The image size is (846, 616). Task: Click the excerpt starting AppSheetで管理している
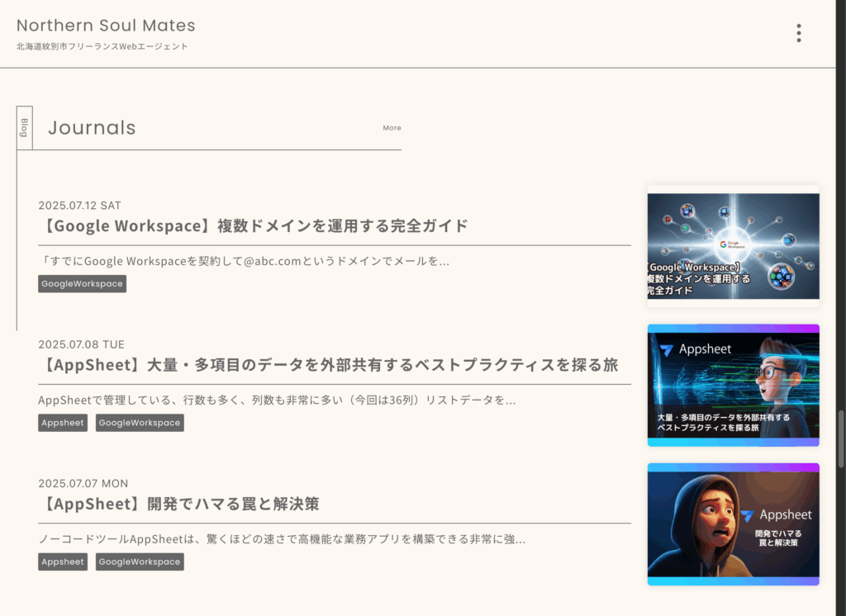click(277, 400)
